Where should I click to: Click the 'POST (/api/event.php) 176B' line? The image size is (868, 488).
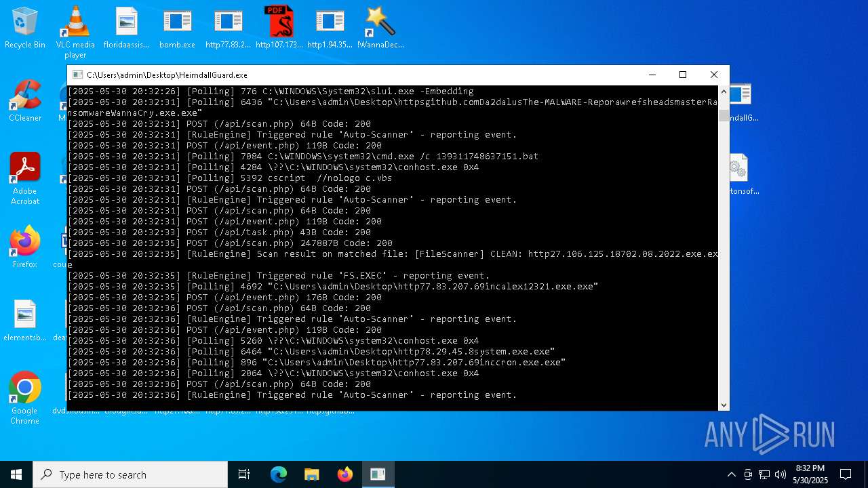pyautogui.click(x=224, y=298)
